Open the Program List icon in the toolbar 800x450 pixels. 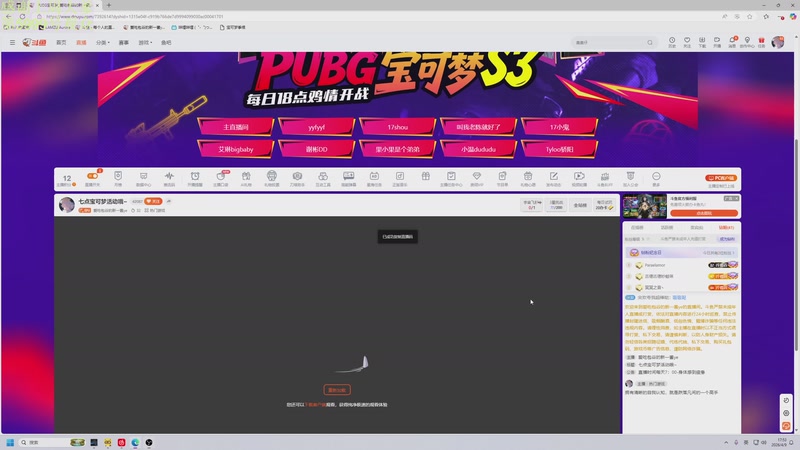(x=502, y=178)
